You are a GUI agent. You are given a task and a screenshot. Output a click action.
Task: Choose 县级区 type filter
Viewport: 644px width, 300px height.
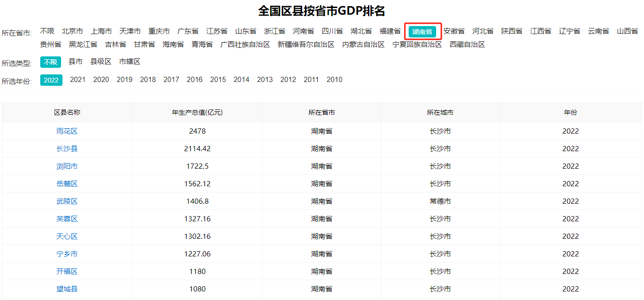pos(101,62)
